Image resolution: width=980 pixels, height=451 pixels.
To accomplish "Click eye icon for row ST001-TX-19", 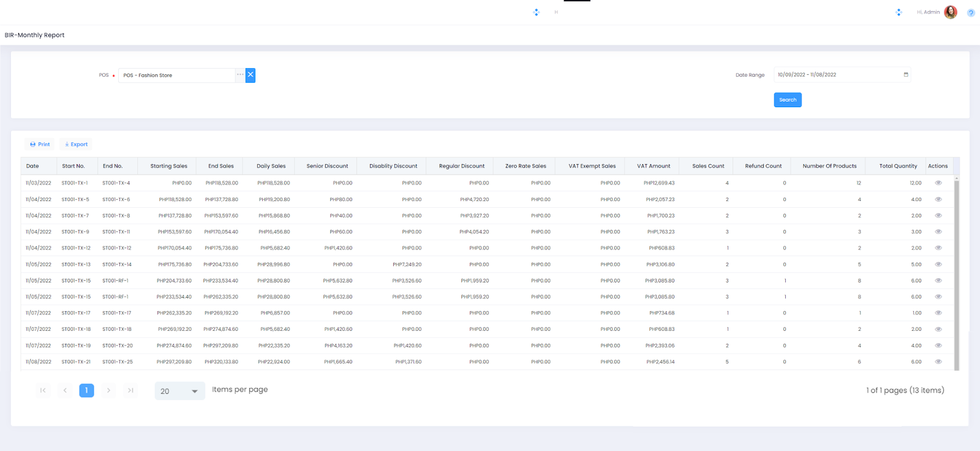I will coord(938,346).
